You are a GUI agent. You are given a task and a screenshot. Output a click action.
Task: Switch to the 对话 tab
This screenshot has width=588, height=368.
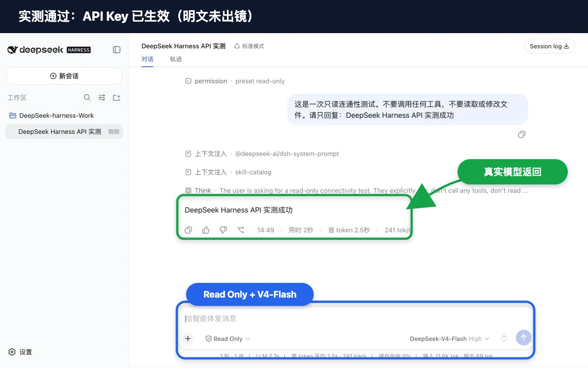(x=147, y=59)
